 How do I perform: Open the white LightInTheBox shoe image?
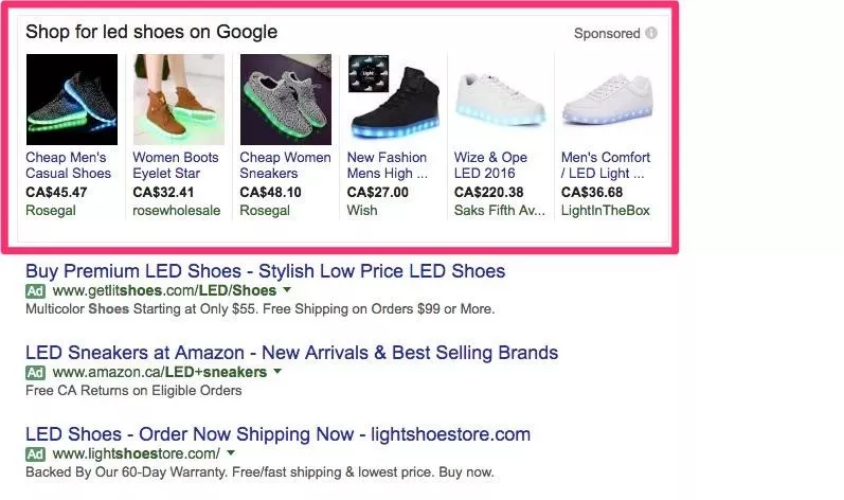[x=607, y=99]
